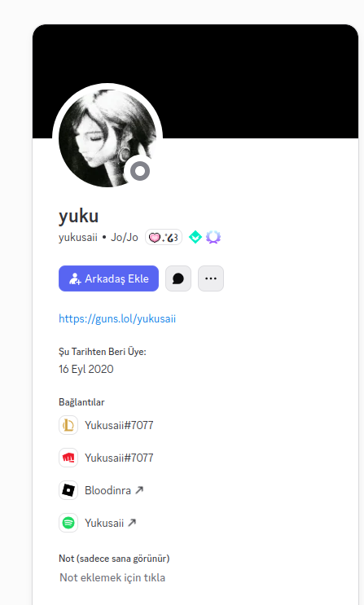Click the pink heart server tag badge
Screen dimensions: 364x605
[164, 237]
